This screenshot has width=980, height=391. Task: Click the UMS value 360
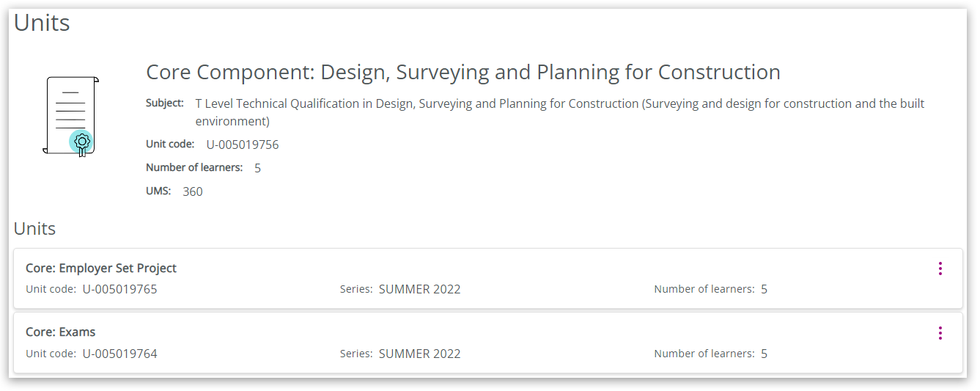[193, 191]
